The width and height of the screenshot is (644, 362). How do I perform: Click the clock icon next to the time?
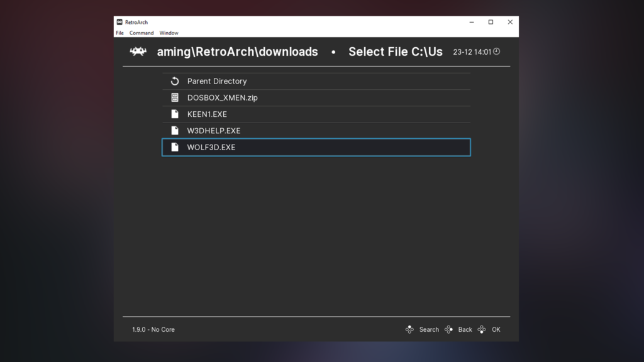pos(497,52)
